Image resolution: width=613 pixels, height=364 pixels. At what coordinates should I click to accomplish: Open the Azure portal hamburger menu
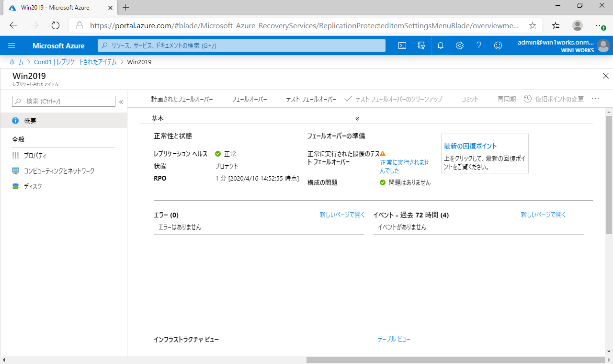pyautogui.click(x=12, y=45)
